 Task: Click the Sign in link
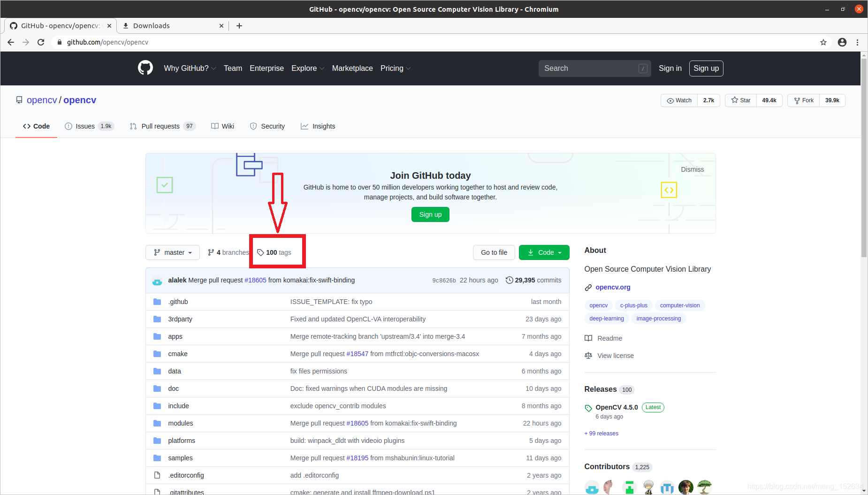(x=670, y=69)
